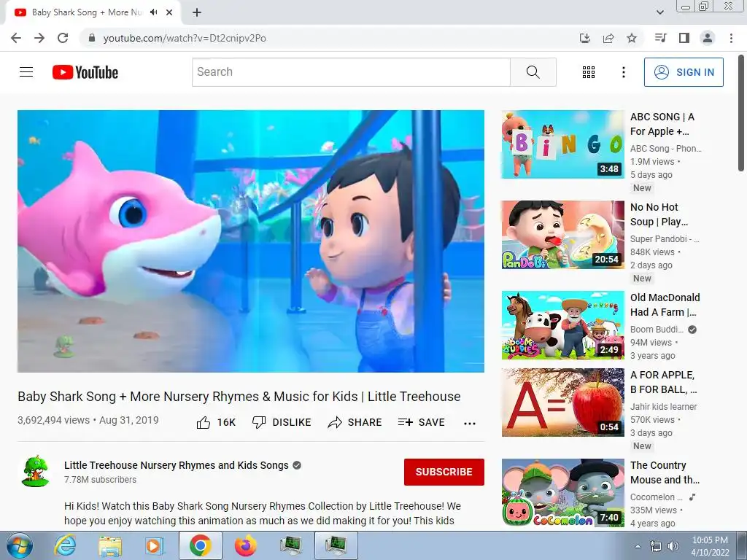Screen dimensions: 747x560
Task: Launch Internet Explorer from taskbar
Action: [x=65, y=545]
